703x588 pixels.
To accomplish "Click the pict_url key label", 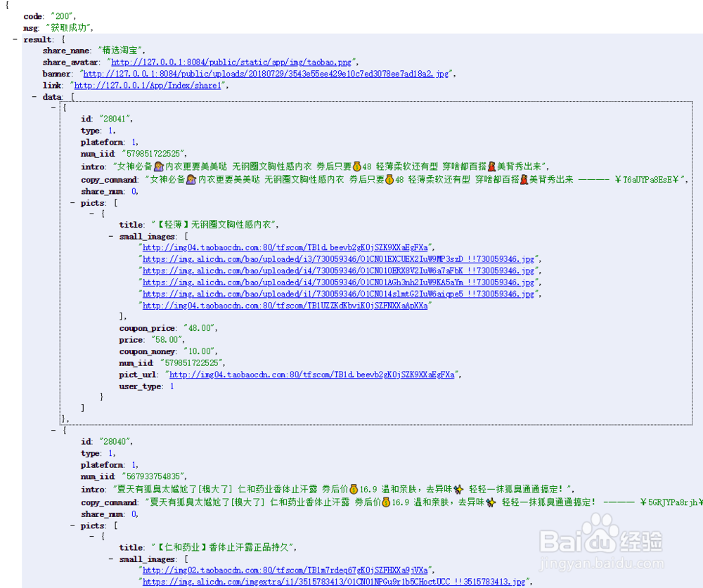I will point(138,374).
